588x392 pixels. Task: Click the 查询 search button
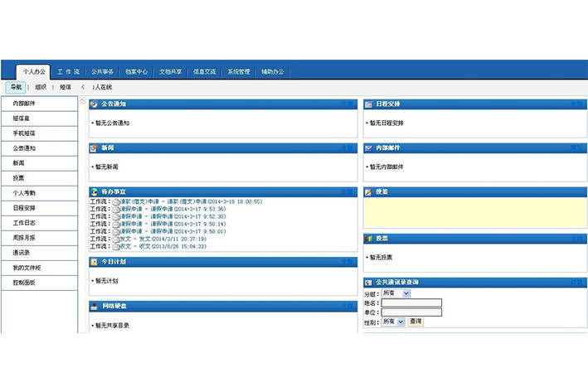coord(415,322)
